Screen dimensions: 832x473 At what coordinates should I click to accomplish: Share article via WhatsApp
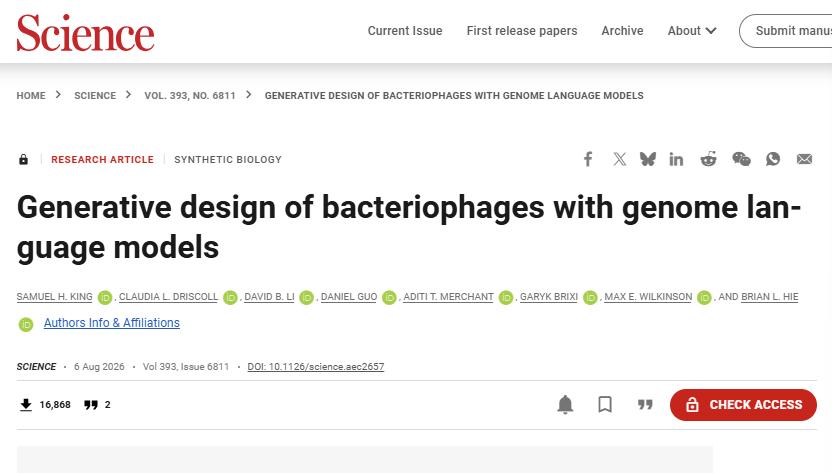point(773,159)
